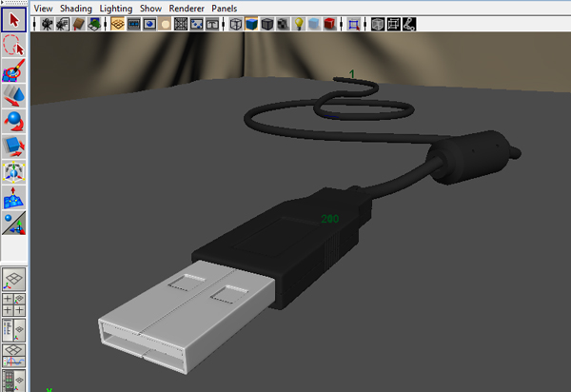571x392 pixels.
Task: Toggle the Gate Mask display
Action: (165, 25)
